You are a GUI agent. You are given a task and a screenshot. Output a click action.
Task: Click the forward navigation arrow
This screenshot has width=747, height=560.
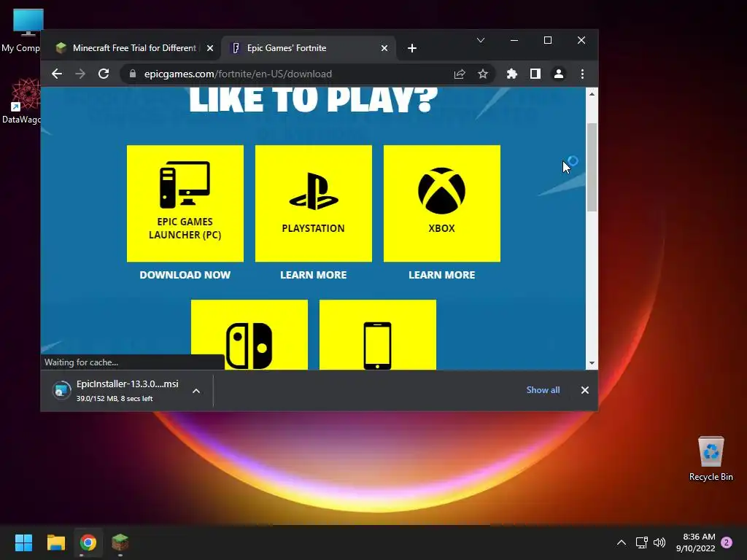click(x=80, y=74)
